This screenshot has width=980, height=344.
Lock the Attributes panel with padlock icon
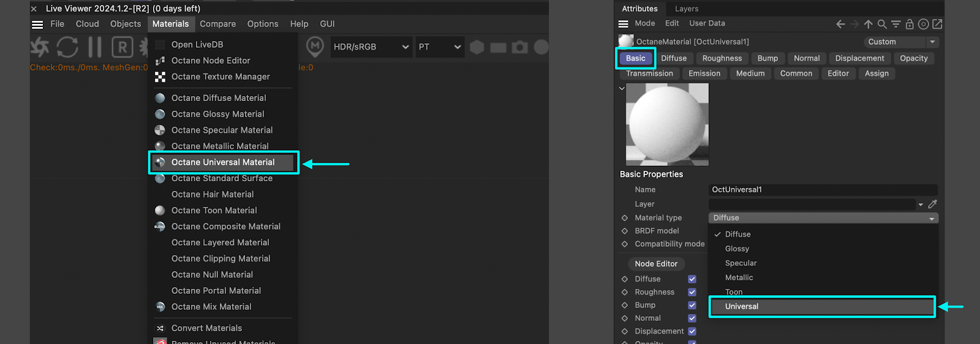910,24
